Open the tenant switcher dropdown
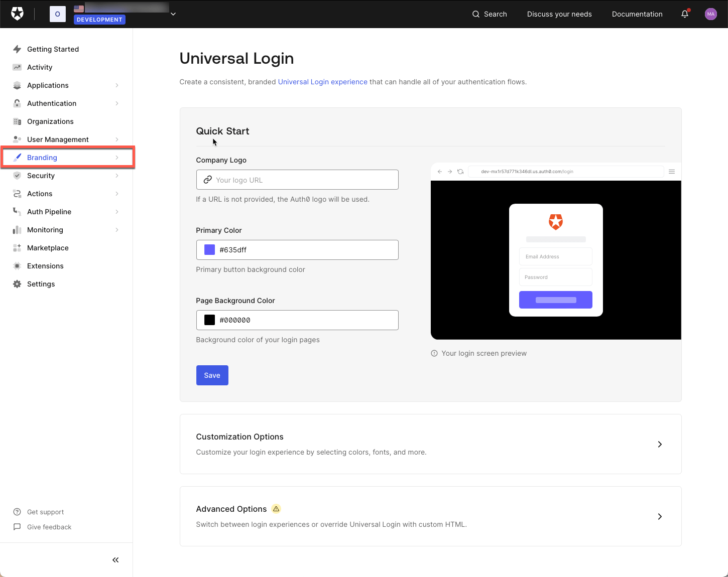The height and width of the screenshot is (577, 728). pyautogui.click(x=173, y=14)
